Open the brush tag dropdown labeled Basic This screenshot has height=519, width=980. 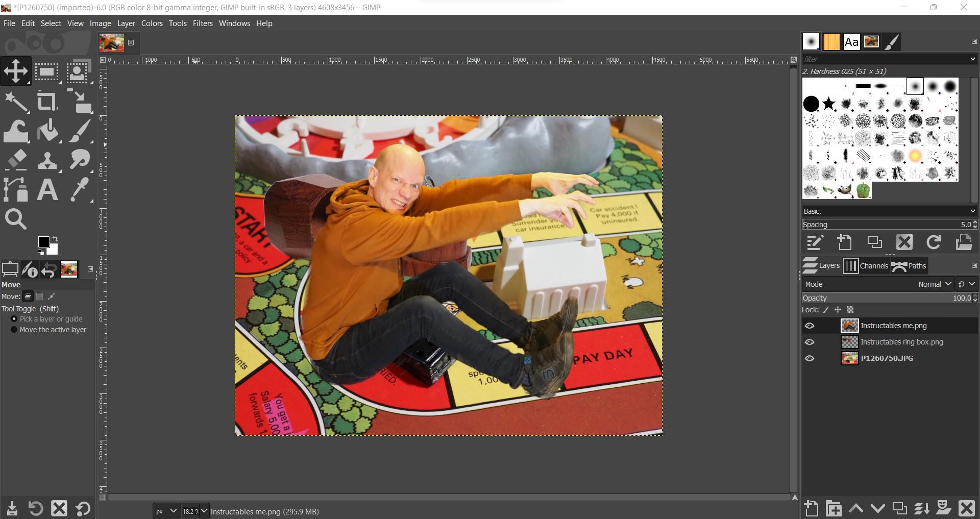pos(889,211)
